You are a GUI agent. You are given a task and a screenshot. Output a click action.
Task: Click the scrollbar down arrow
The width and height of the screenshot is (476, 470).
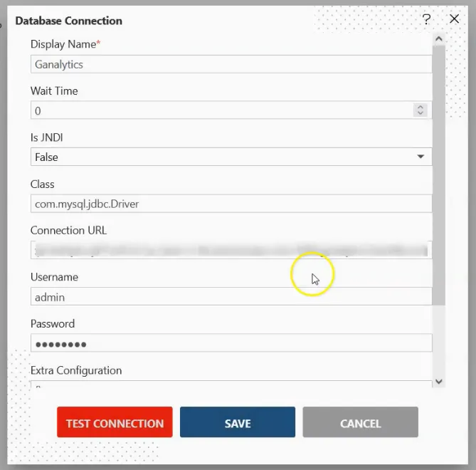tap(439, 381)
